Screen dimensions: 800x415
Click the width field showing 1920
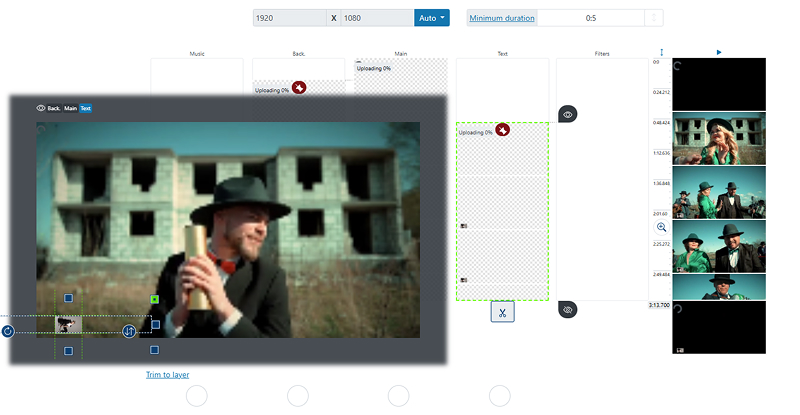[288, 18]
